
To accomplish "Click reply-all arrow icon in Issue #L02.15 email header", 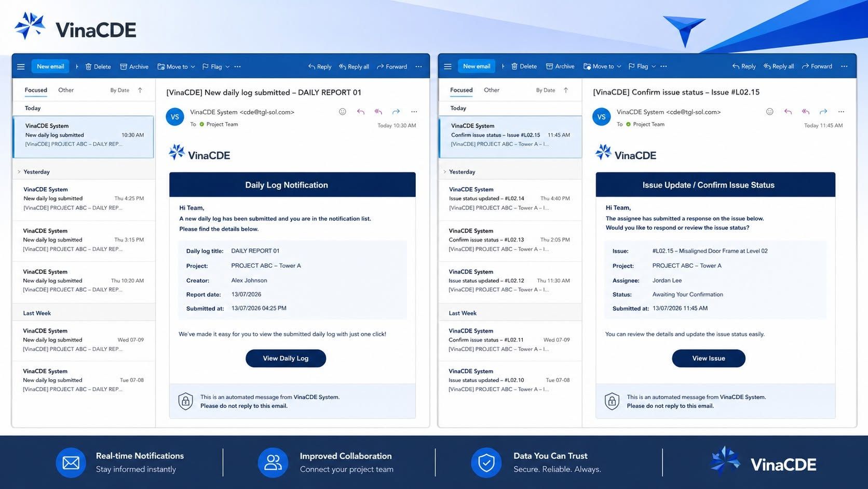I will (806, 112).
